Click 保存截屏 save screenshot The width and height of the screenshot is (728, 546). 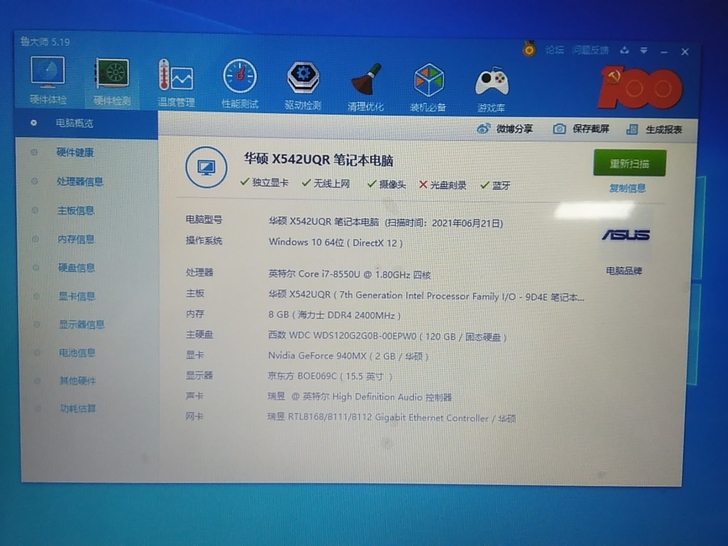point(581,129)
